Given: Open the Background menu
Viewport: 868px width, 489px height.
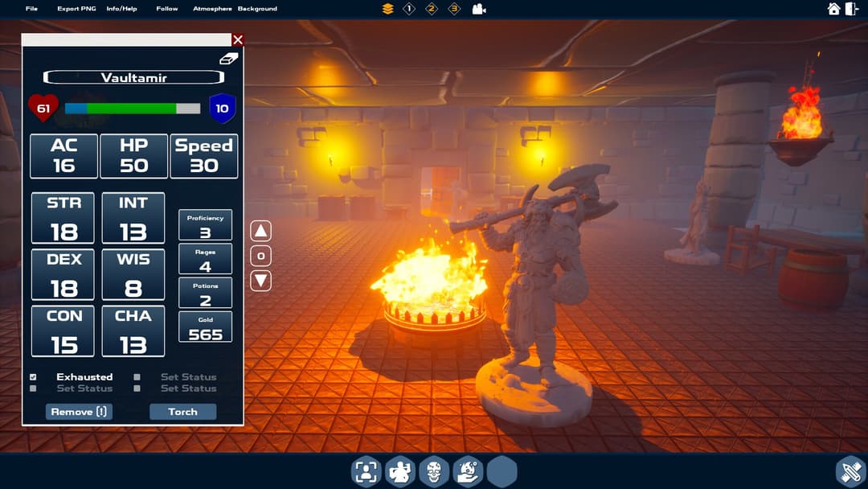Looking at the screenshot, I should pyautogui.click(x=257, y=9).
